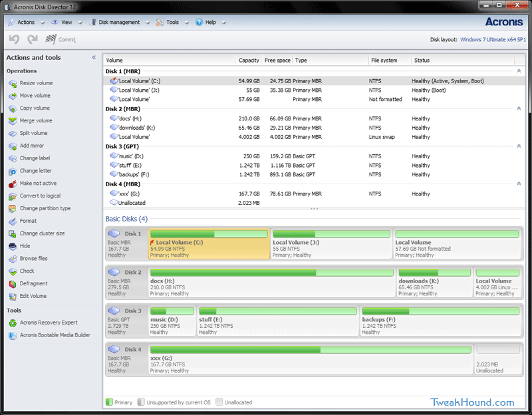Click the Resize volume operation link
Screen dimensions: 532x415
click(x=36, y=83)
